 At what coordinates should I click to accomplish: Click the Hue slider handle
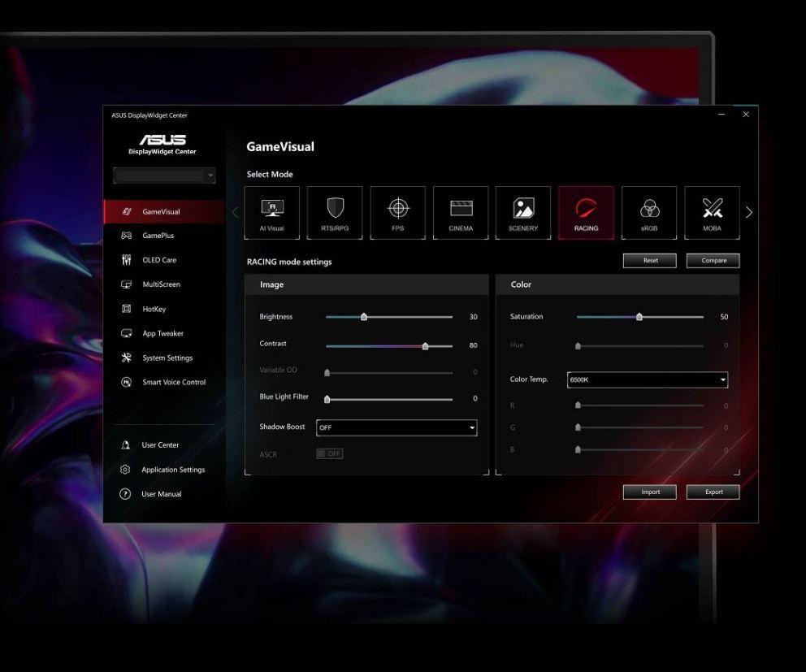[578, 346]
